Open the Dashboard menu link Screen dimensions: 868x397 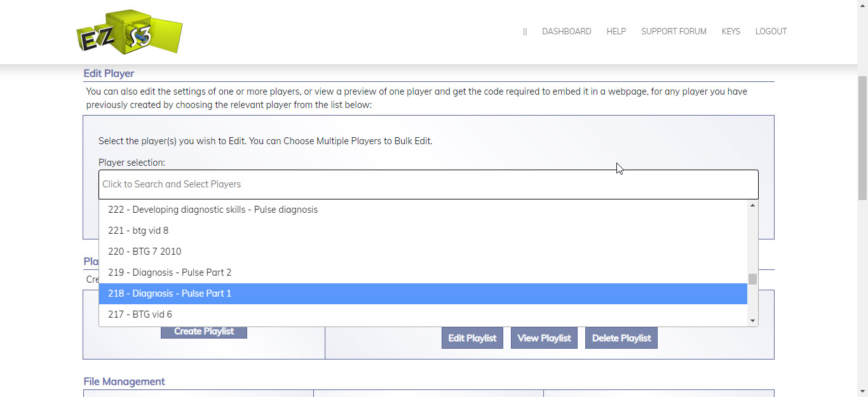[x=566, y=31]
